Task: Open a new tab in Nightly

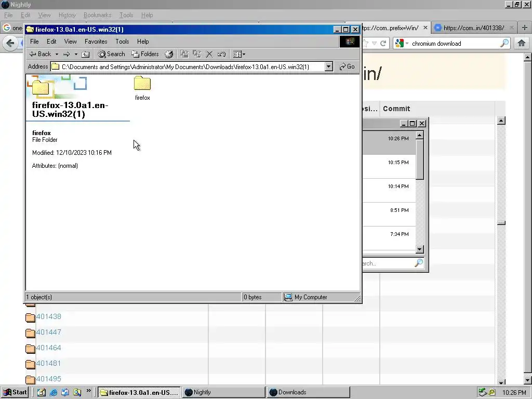Action: [x=525, y=28]
